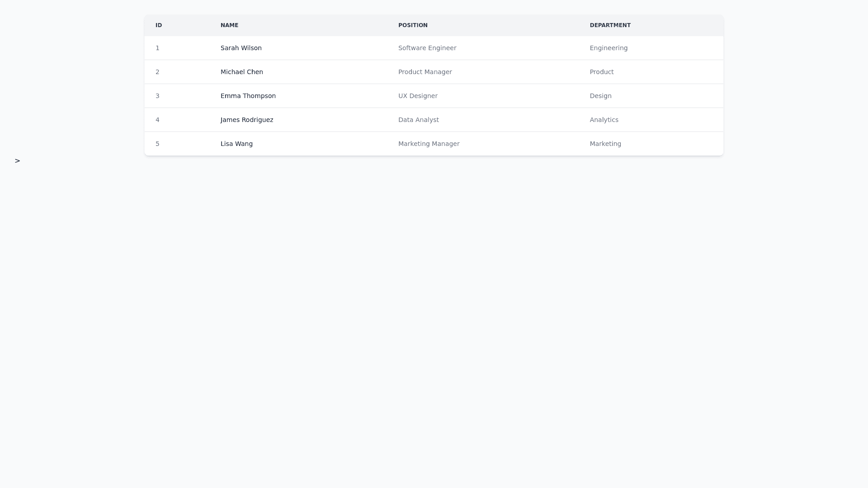Click the ID cell of Lisa Wang's row
Viewport: 868px width, 488px height.
[157, 144]
